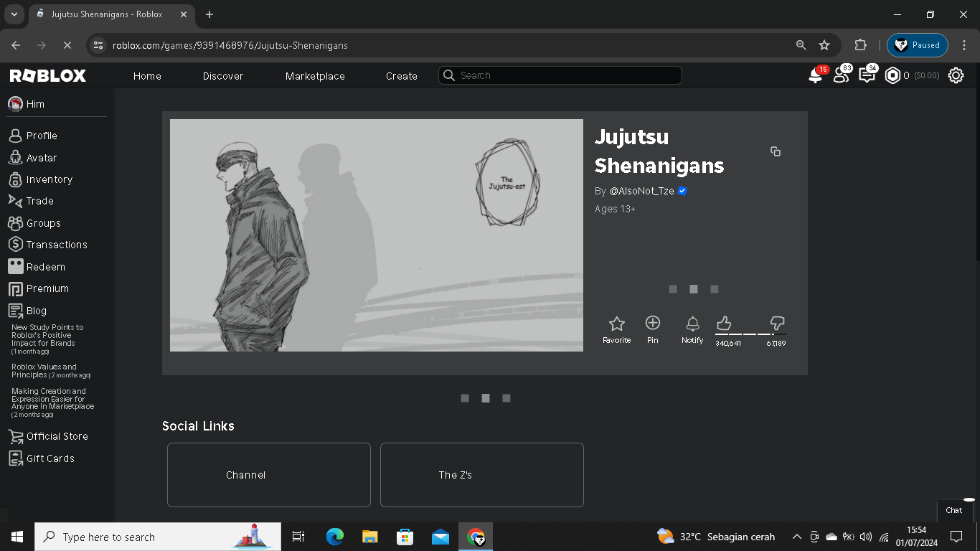980x551 pixels.
Task: Read the Roblox Values and Principles post
Action: point(50,371)
